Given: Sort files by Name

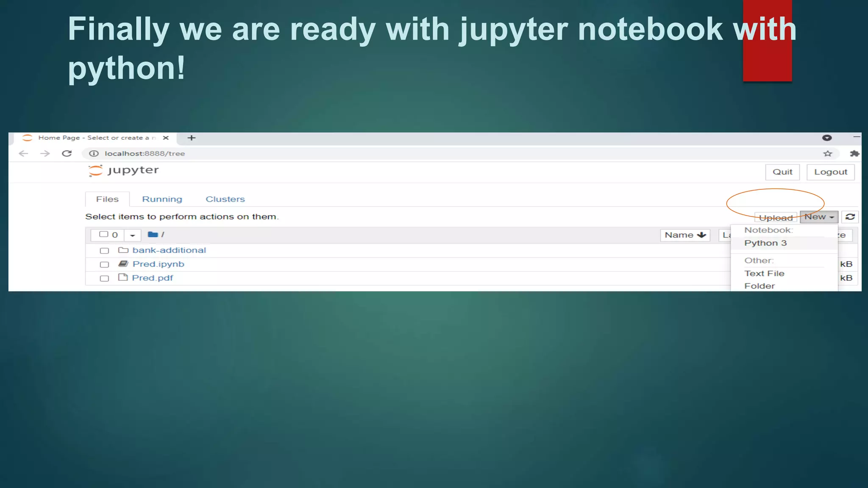Looking at the screenshot, I should [685, 235].
